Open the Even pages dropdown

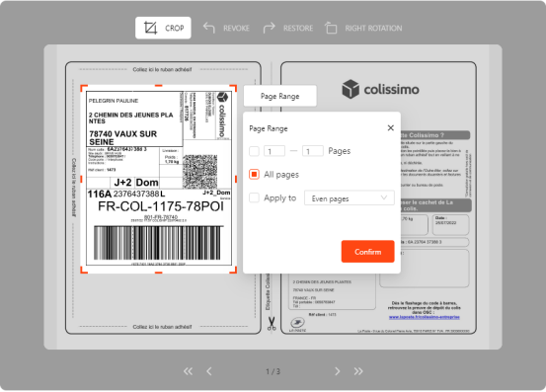(x=350, y=198)
